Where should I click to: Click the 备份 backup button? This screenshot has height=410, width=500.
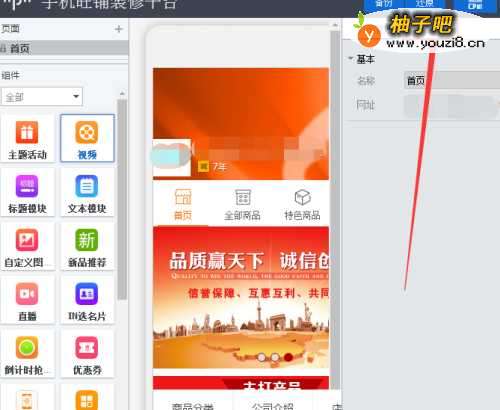pos(384,4)
